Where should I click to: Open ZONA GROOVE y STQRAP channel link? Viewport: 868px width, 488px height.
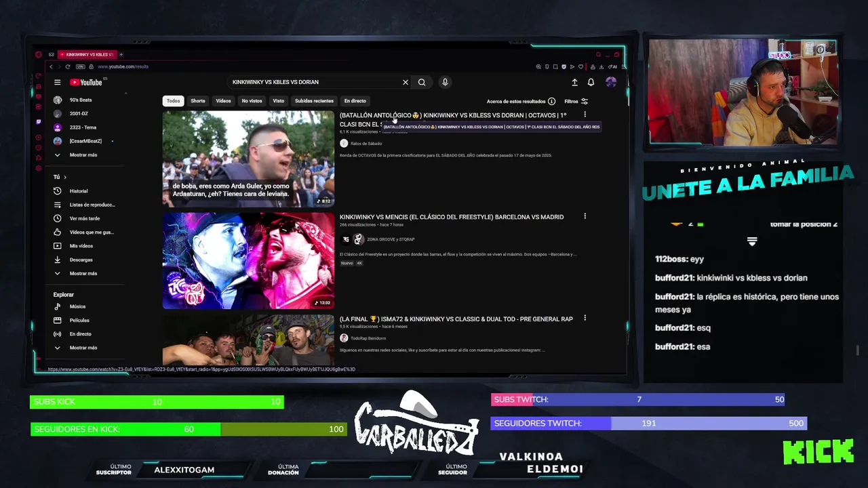(391, 239)
